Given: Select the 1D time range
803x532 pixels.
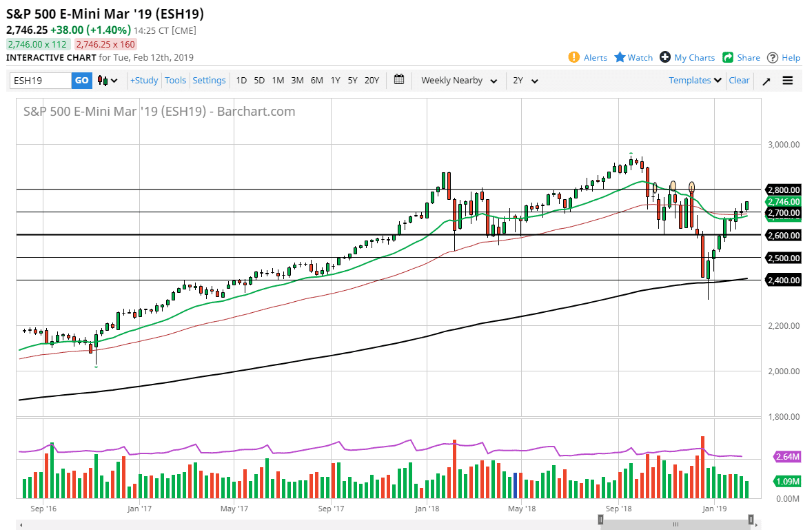Looking at the screenshot, I should [x=241, y=81].
